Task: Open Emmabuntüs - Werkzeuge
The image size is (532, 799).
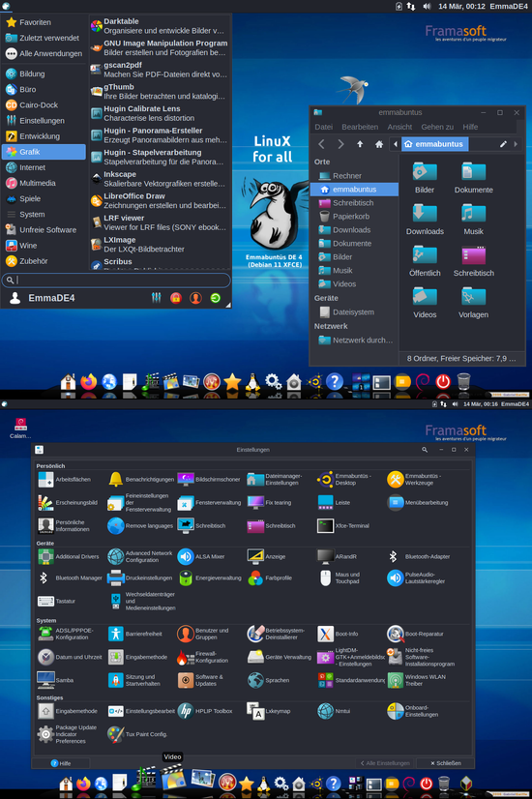Action: tap(415, 480)
